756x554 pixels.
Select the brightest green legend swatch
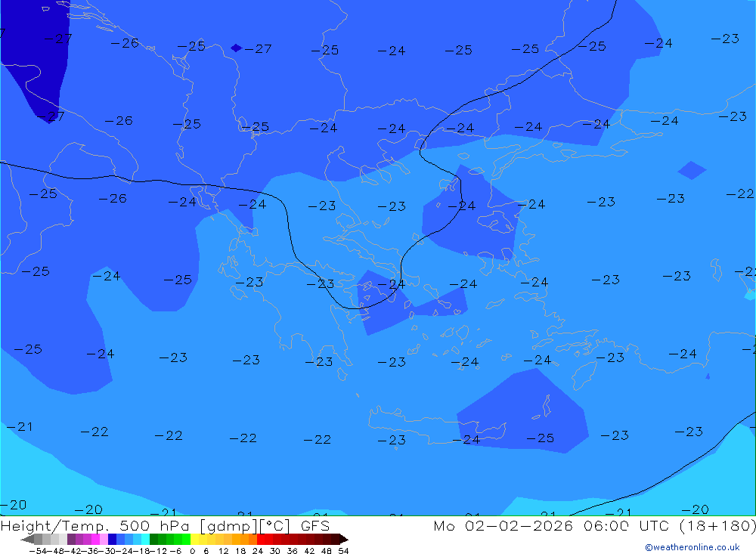coord(186,540)
